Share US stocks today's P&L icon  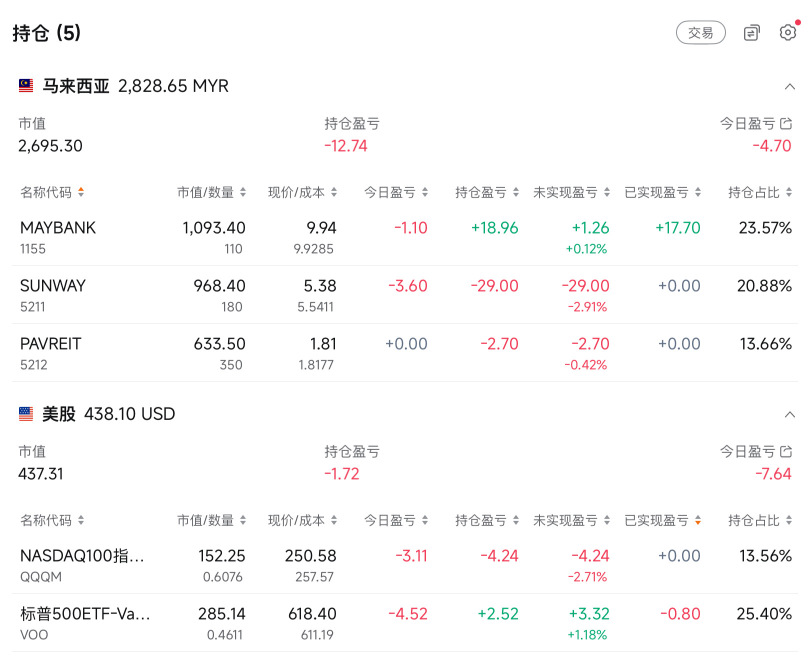786,451
